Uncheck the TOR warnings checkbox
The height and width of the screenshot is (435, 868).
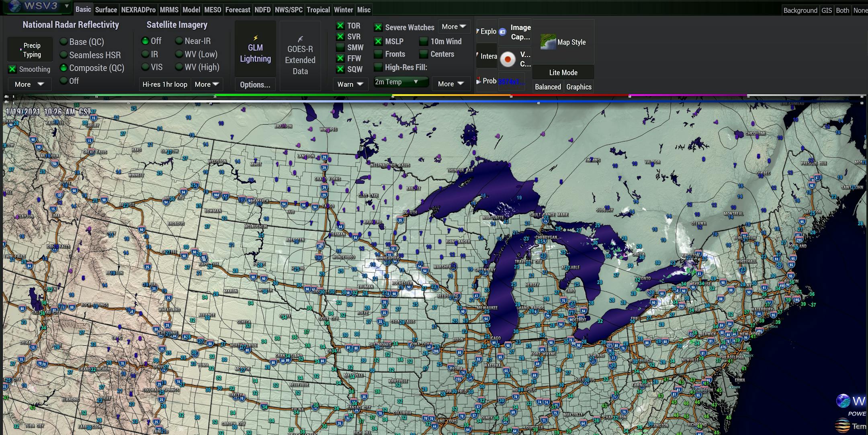point(340,26)
